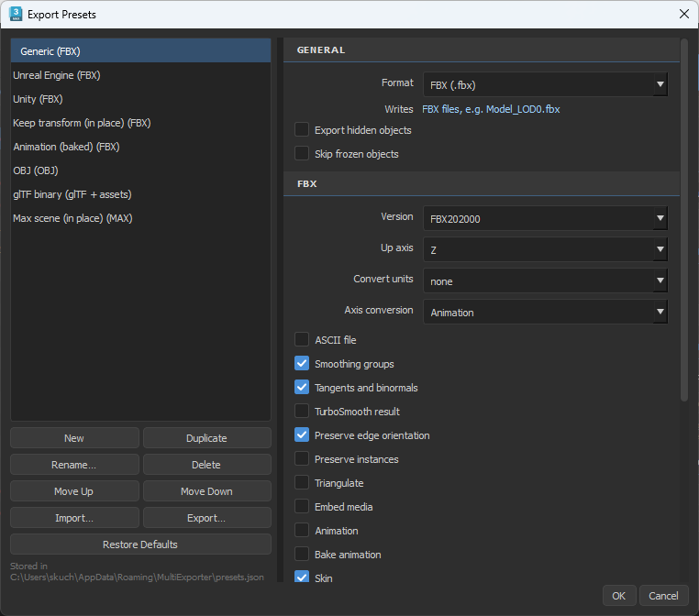Duplicate the selected preset
Screen dimensions: 699x616
(206, 438)
